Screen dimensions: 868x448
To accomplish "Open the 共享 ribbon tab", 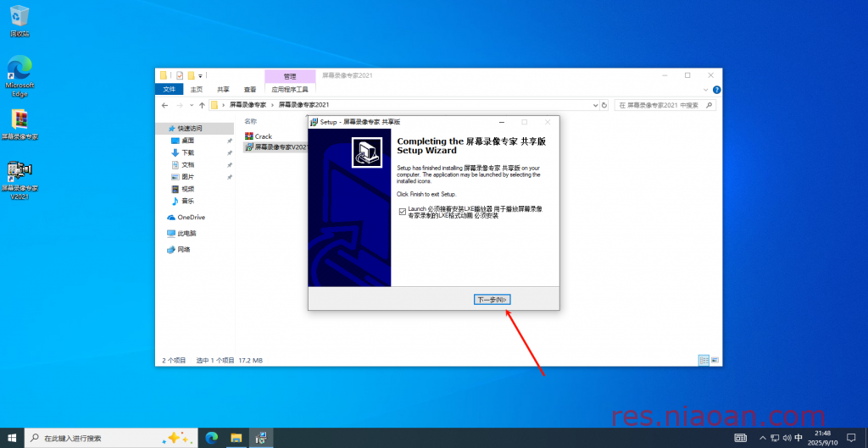I will [223, 89].
